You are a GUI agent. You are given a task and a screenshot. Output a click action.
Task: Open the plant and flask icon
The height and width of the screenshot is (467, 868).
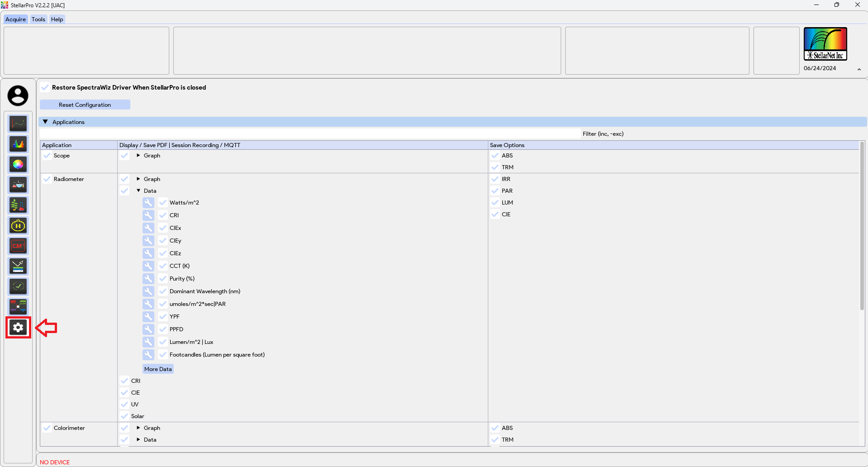pos(18,205)
